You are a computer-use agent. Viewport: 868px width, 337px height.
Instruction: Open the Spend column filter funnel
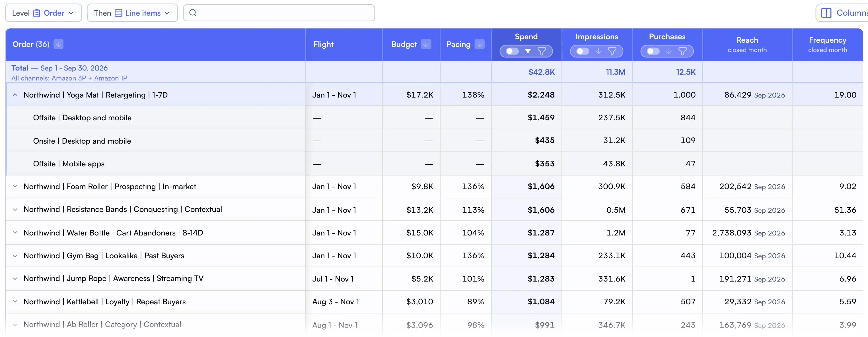click(542, 51)
